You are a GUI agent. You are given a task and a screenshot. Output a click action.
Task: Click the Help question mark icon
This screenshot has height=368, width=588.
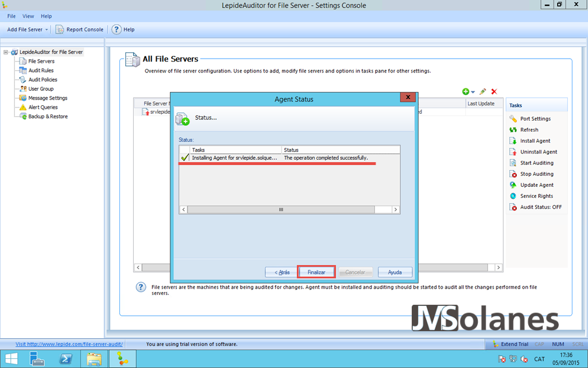(116, 29)
